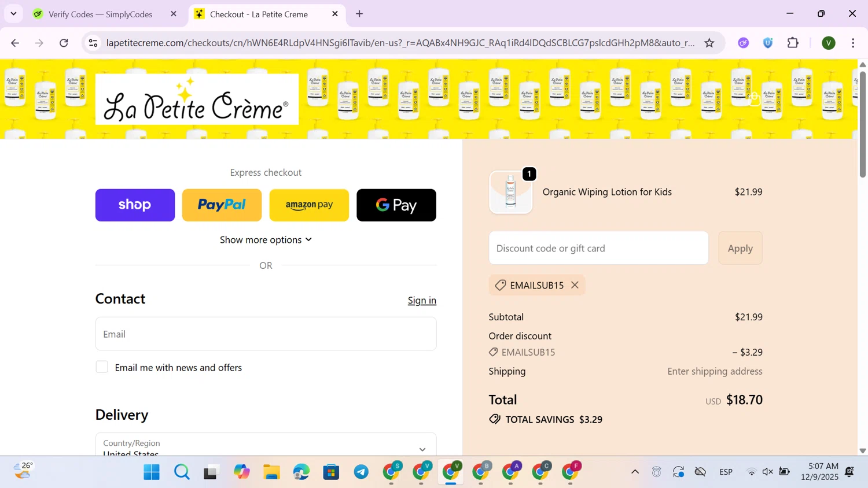Open File Explorer from taskbar

[271, 472]
